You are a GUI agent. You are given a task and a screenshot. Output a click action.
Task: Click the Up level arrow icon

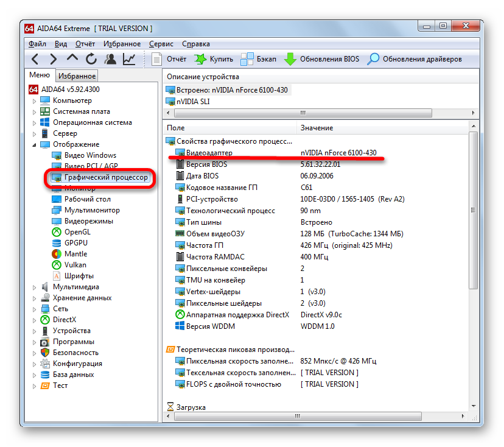(72, 59)
